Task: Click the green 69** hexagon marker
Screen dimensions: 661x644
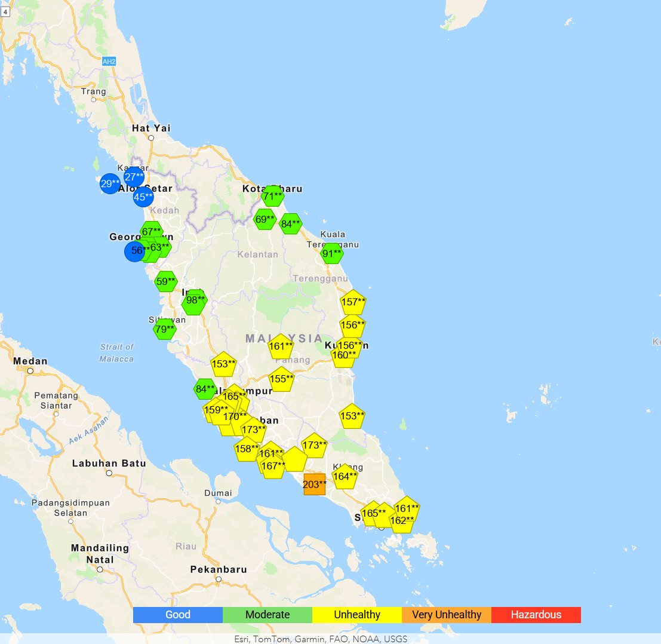Action: click(x=265, y=219)
